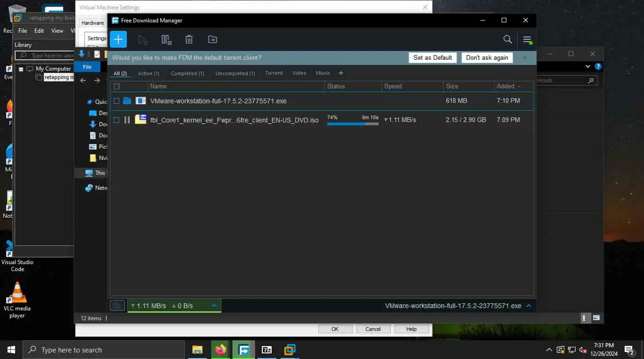Select the Torrent filter tab

click(x=274, y=73)
